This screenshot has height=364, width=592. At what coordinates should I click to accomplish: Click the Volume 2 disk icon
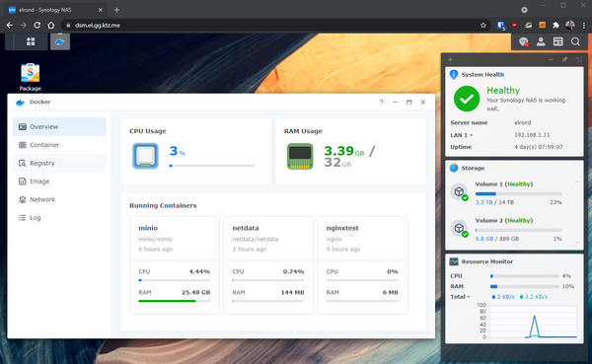click(x=460, y=228)
